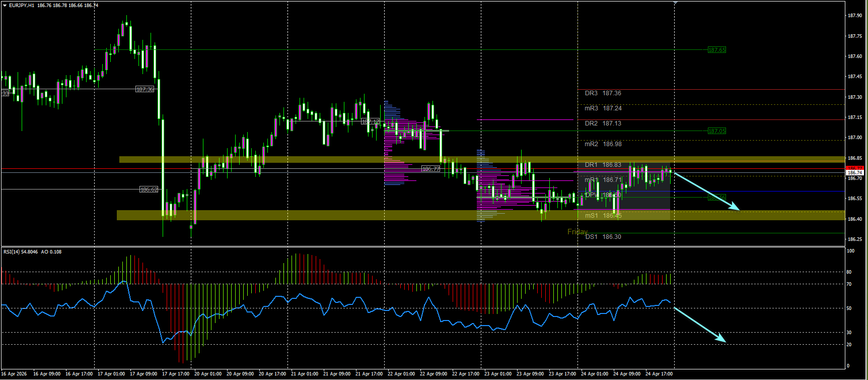
Task: Click the 17 Apr 17:00 time label
Action: point(176,374)
